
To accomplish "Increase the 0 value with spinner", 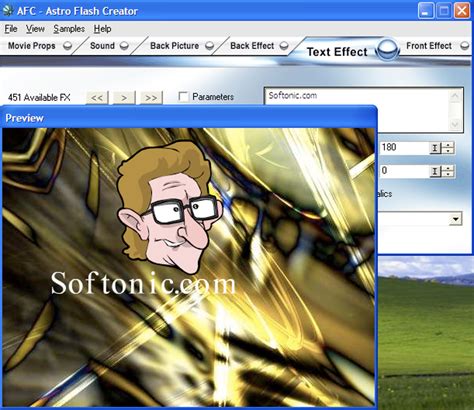I will pos(448,168).
